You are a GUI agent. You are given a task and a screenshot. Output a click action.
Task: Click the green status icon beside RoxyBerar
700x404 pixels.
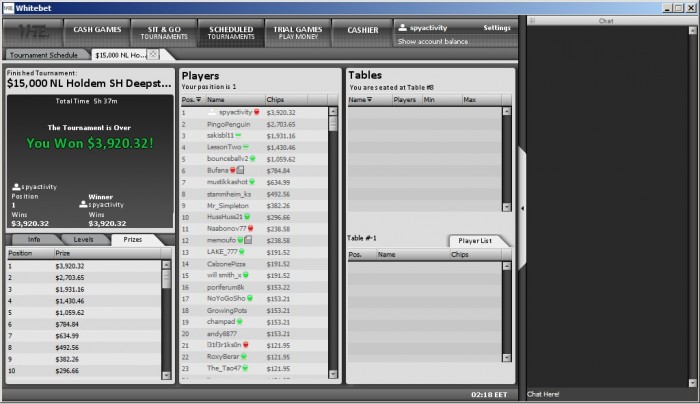[244, 357]
